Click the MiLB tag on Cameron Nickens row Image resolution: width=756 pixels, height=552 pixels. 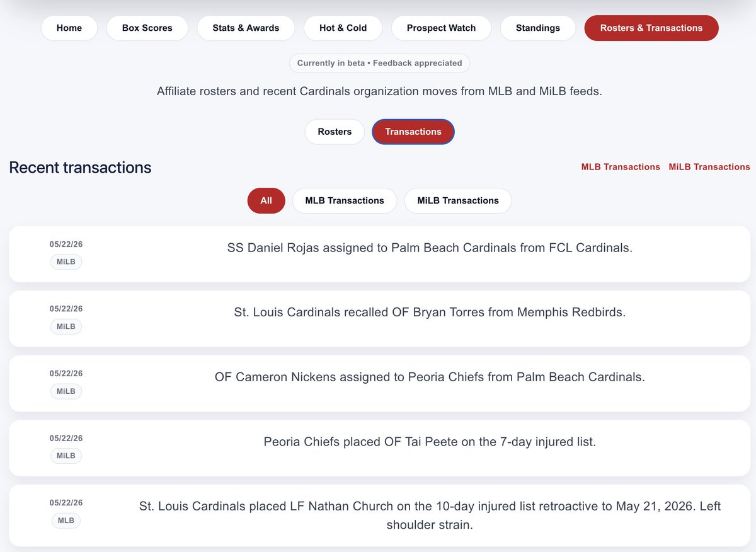coord(66,391)
